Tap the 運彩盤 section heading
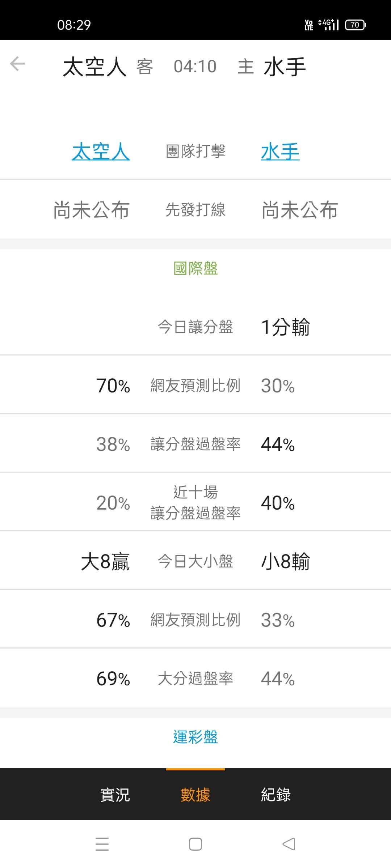 [x=195, y=737]
